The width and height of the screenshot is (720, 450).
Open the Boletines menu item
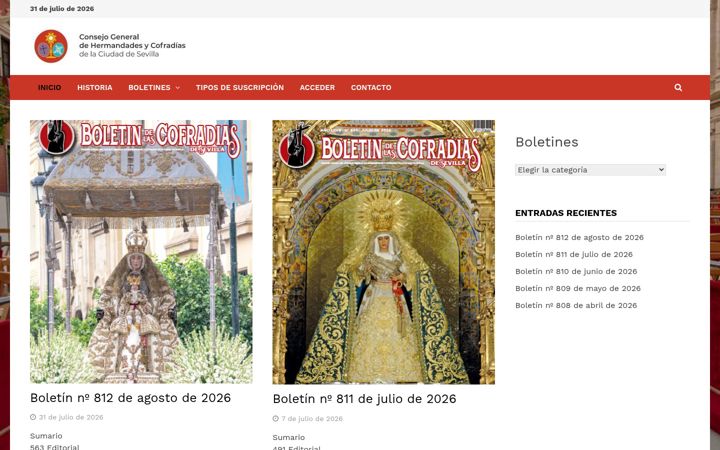tap(149, 87)
